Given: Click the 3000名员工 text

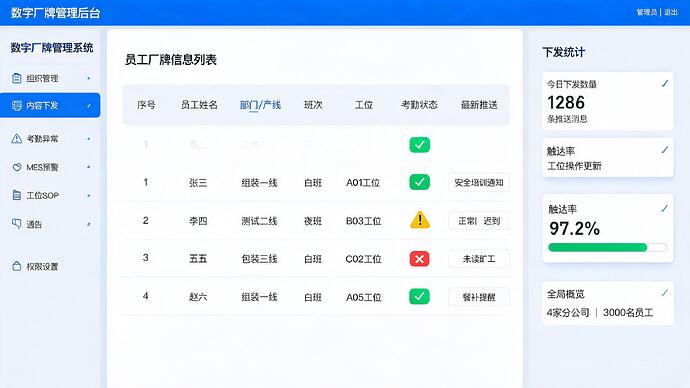Looking at the screenshot, I should 628,313.
